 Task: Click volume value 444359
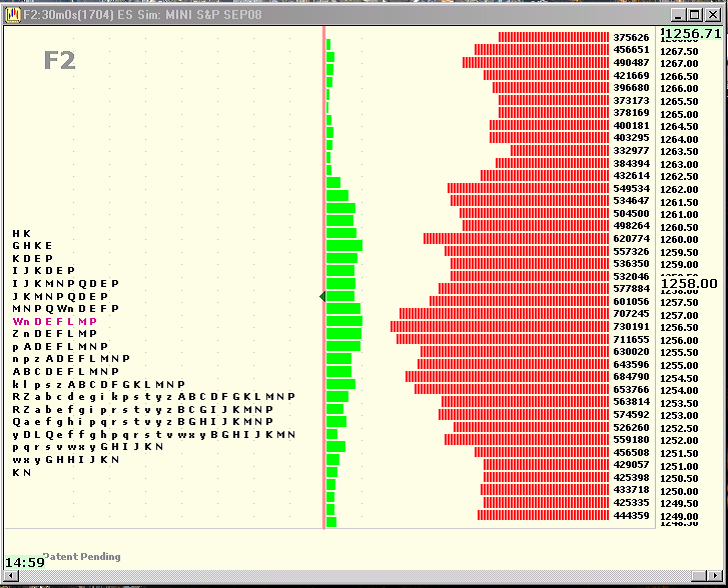(631, 515)
